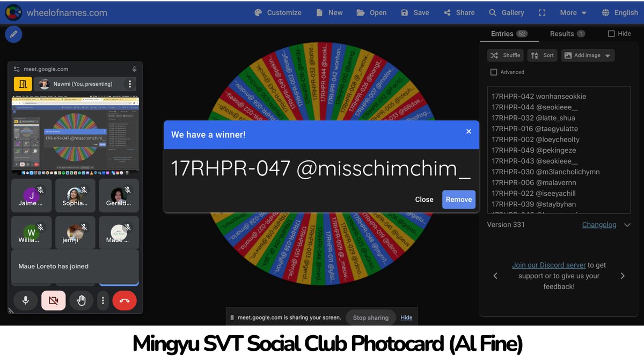Open the Join our Discord server link
Screen dimensions: 644x362
548,265
